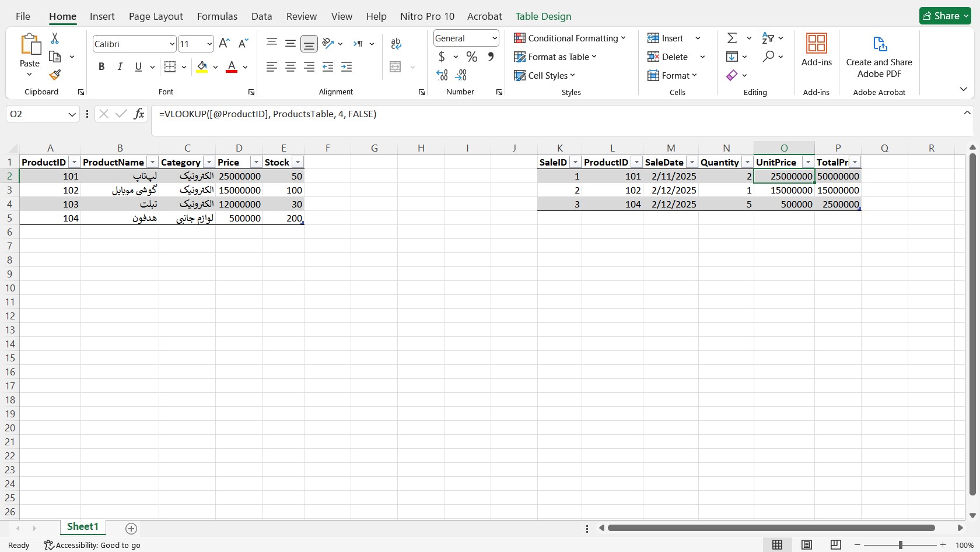Click the Paste clipboard icon
The height and width of the screenshot is (552, 980).
click(30, 44)
